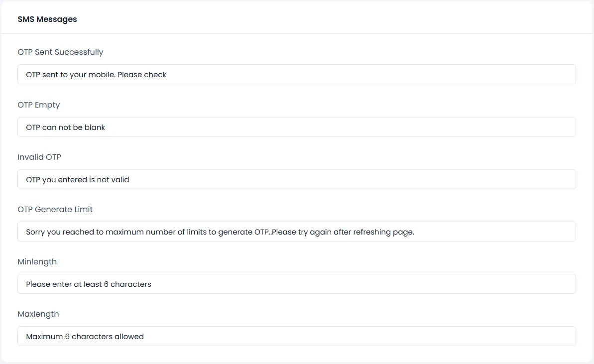This screenshot has width=594, height=364.
Task: Click the "Maxlength" label
Action: (38, 314)
